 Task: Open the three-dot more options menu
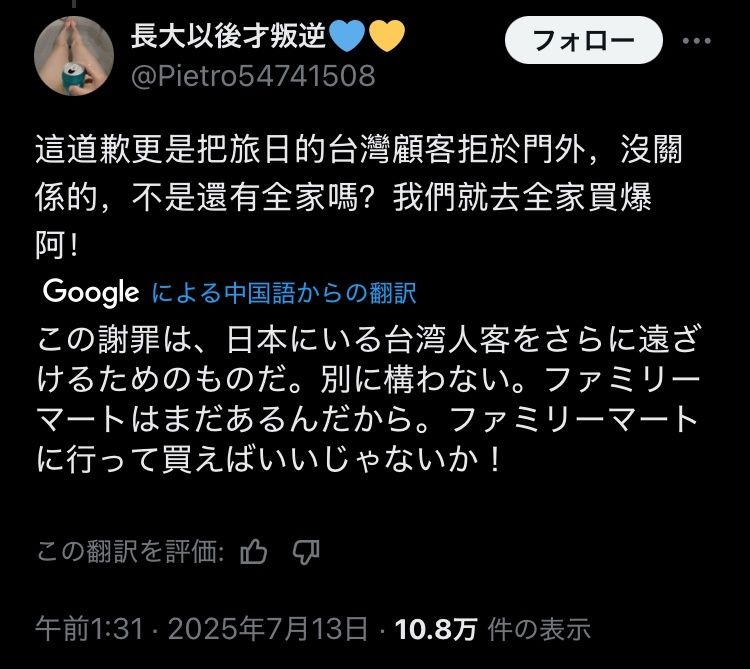click(696, 41)
